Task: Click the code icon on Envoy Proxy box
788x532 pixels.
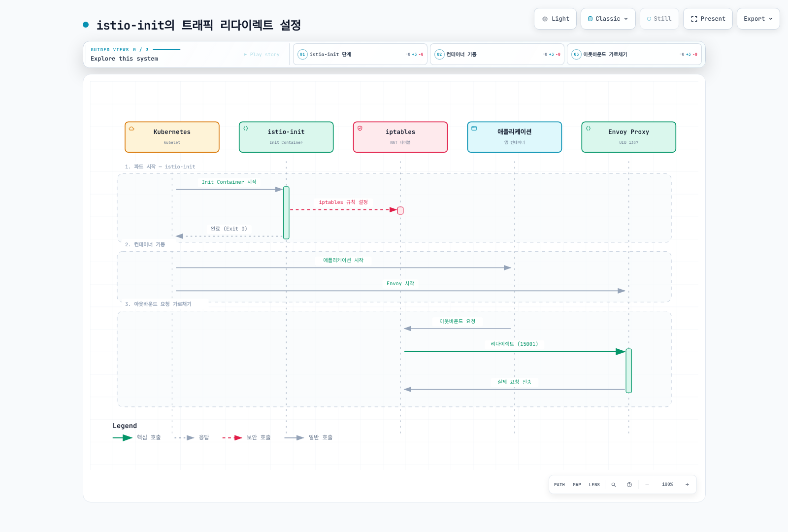Action: pyautogui.click(x=589, y=128)
